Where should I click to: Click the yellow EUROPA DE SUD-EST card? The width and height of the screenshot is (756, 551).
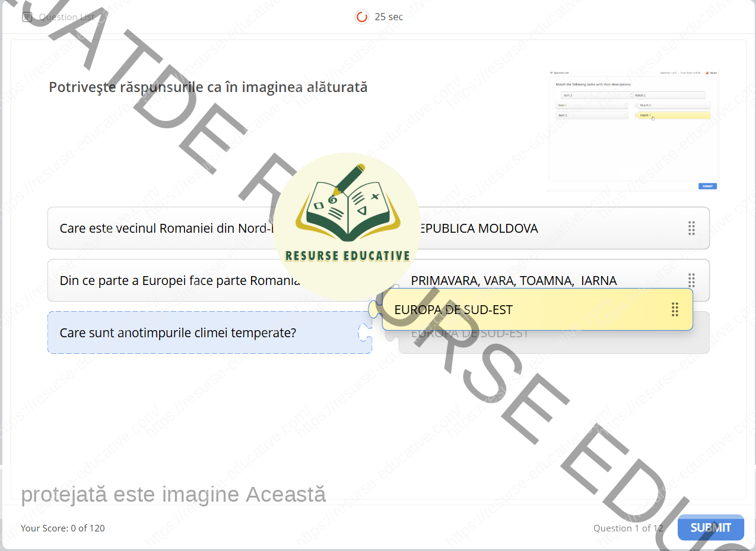click(x=522, y=309)
